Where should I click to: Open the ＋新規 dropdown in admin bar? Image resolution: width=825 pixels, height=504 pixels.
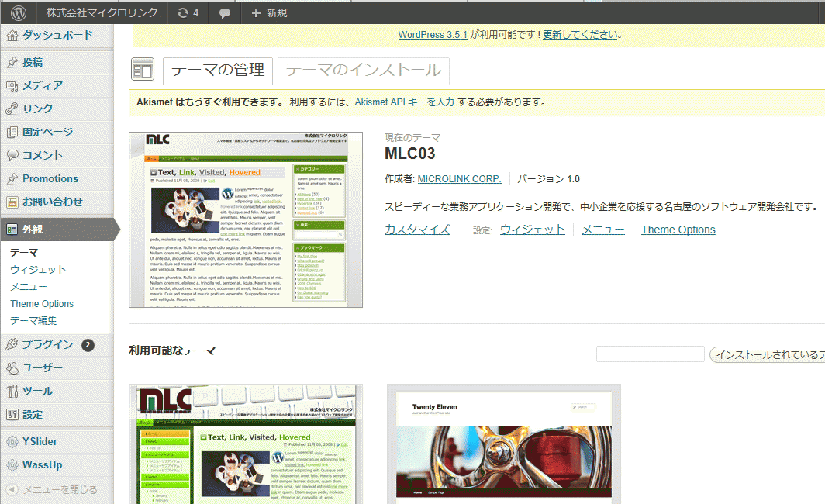tap(269, 12)
